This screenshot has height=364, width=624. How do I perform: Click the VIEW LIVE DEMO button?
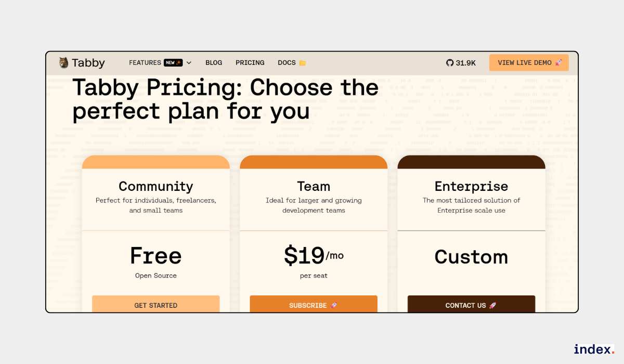coord(529,62)
